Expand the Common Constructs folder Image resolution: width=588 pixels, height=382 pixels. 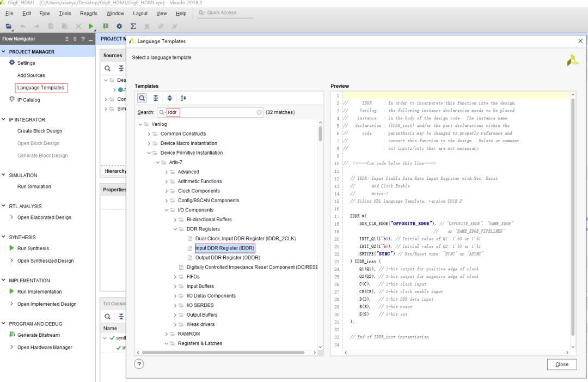149,134
